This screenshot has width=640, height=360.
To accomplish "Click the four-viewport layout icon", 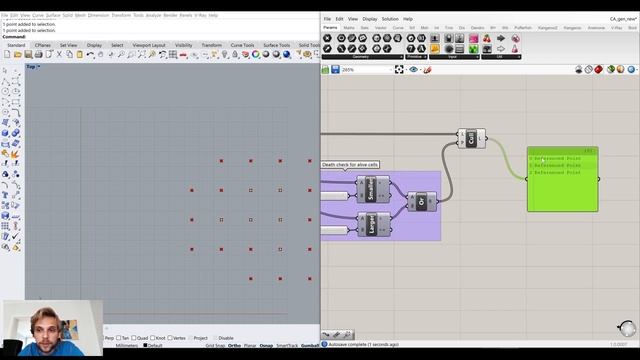I will tap(173, 54).
